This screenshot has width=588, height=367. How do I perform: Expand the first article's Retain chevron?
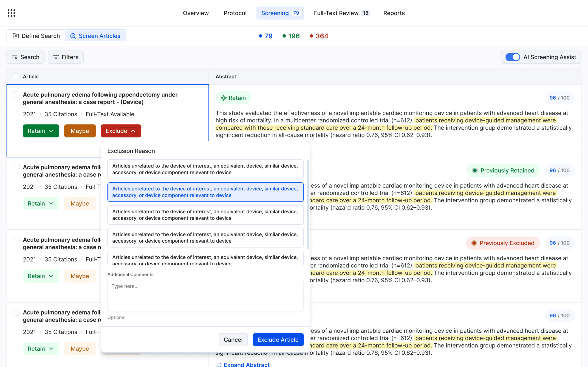tap(51, 131)
